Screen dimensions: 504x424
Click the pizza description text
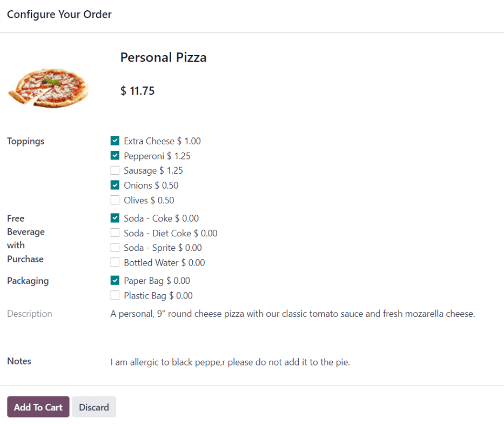point(293,314)
